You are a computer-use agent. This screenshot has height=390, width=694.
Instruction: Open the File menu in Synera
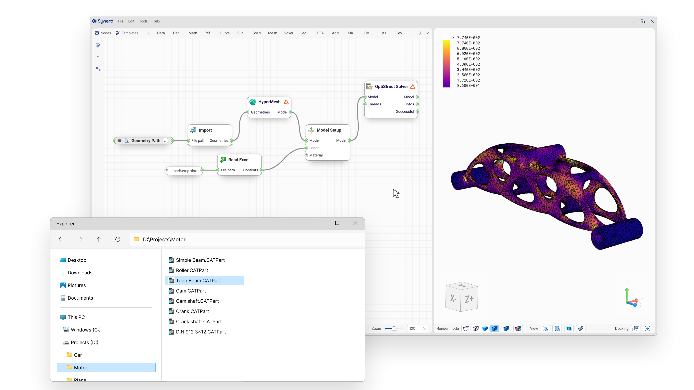(x=120, y=21)
